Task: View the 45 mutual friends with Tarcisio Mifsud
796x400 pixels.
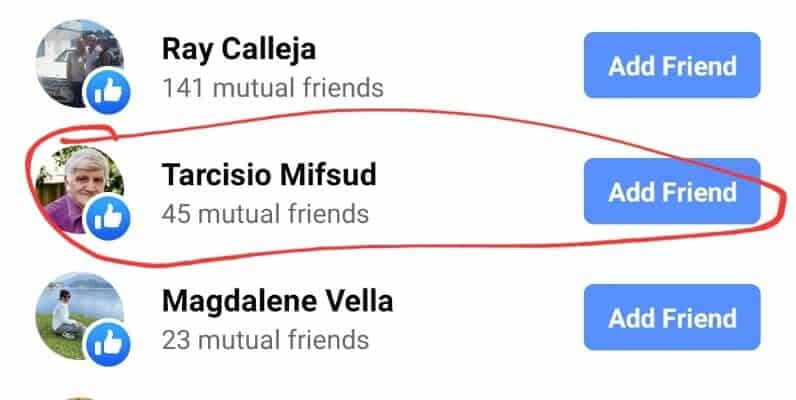Action: pyautogui.click(x=265, y=213)
